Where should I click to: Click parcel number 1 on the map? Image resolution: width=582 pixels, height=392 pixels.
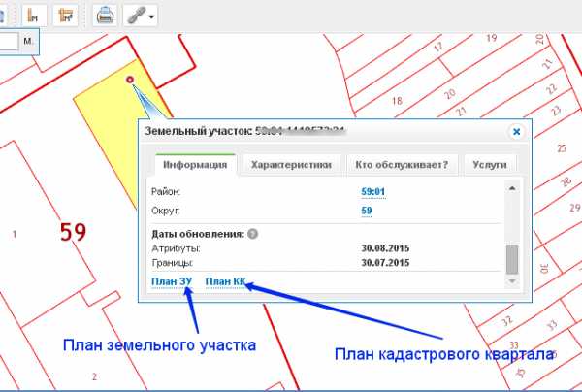pos(15,234)
